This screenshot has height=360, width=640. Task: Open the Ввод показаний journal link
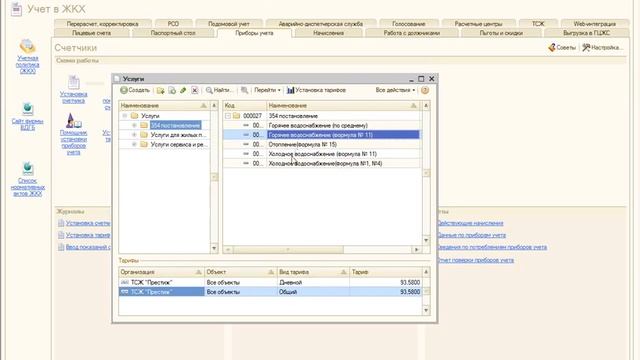(88, 247)
